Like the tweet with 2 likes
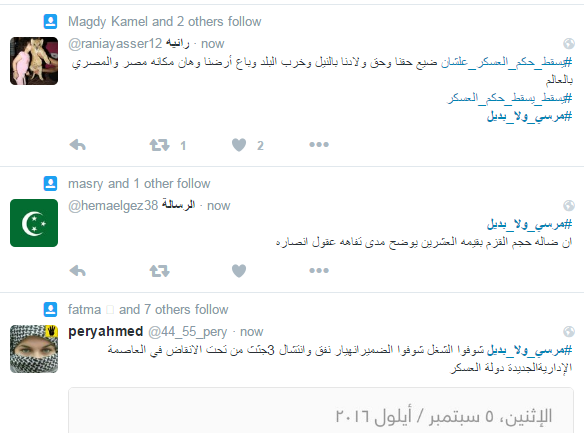Screen dimensions: 584x433 tap(239, 145)
